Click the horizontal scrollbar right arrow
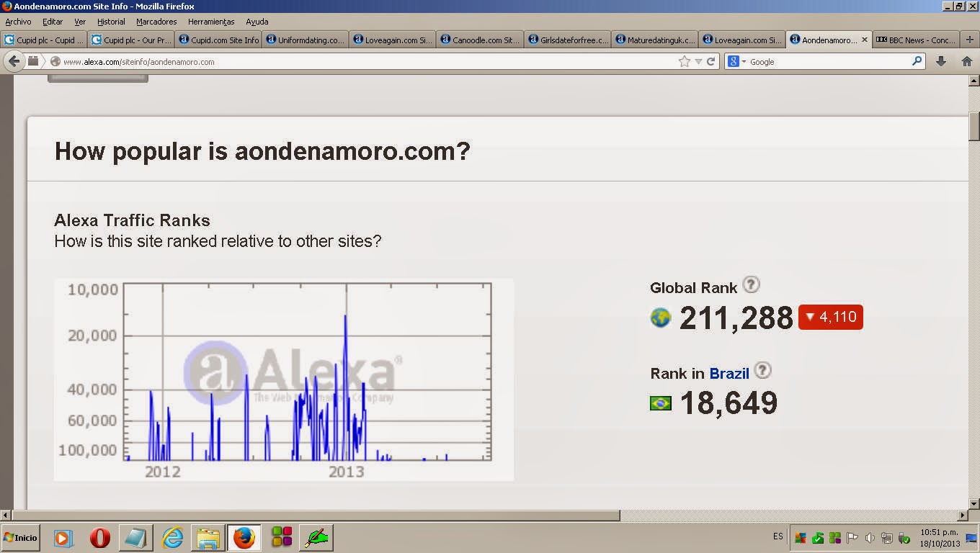The width and height of the screenshot is (980, 553). tap(963, 516)
